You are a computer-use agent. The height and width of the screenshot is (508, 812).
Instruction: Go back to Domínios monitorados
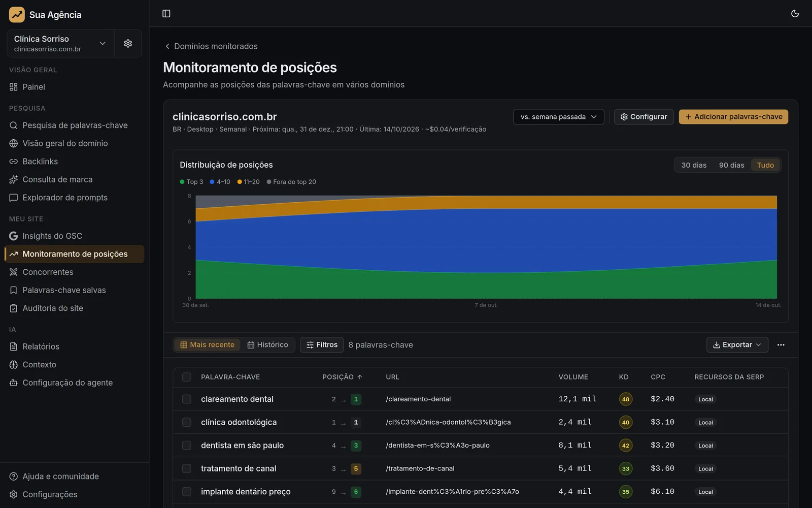click(x=211, y=46)
